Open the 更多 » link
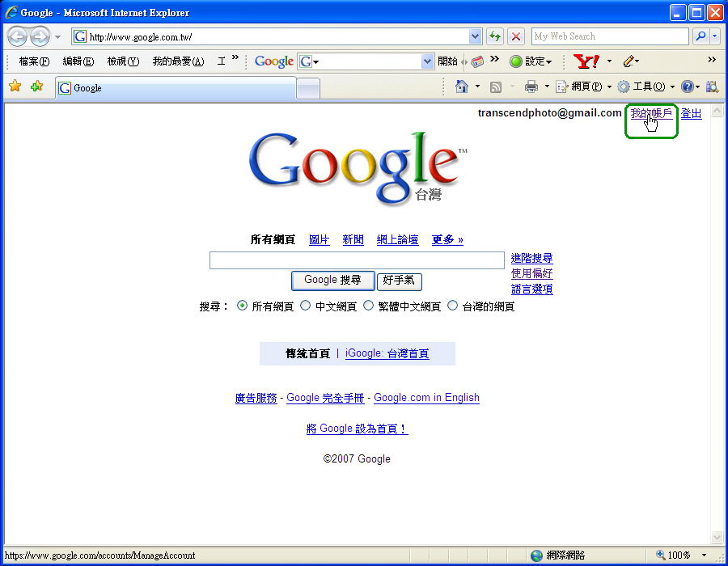Viewport: 728px width, 566px height. pyautogui.click(x=447, y=240)
